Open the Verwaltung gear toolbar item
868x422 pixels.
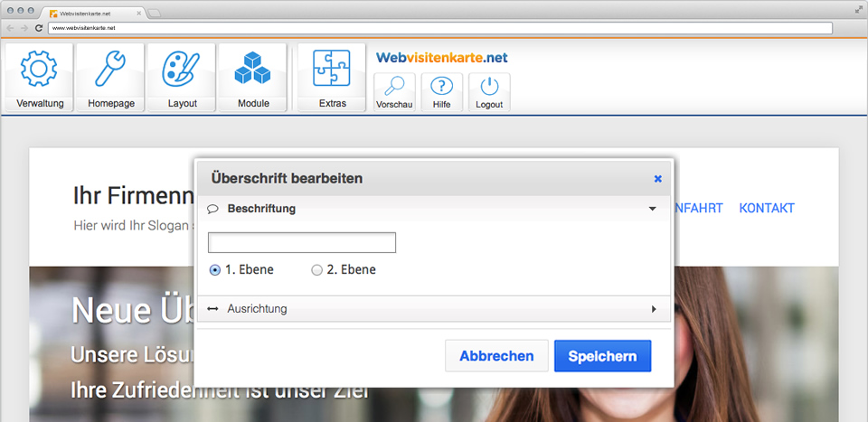pos(39,78)
